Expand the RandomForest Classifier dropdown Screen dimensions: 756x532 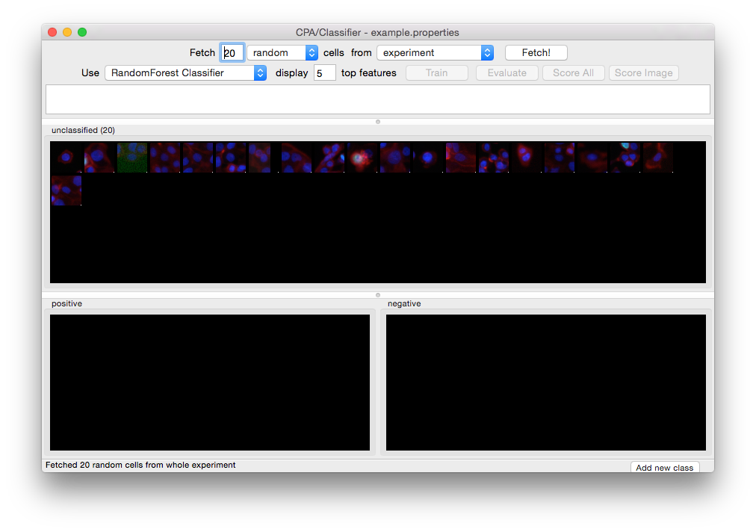click(x=185, y=73)
